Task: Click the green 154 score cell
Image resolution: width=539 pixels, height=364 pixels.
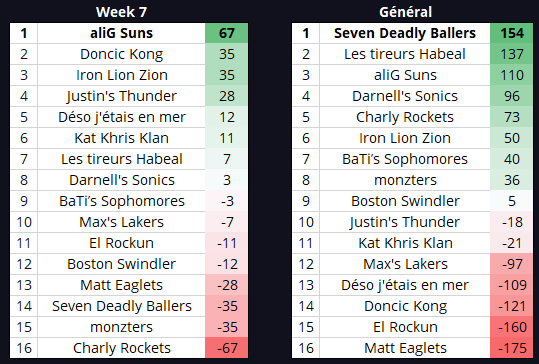Action: 512,33
